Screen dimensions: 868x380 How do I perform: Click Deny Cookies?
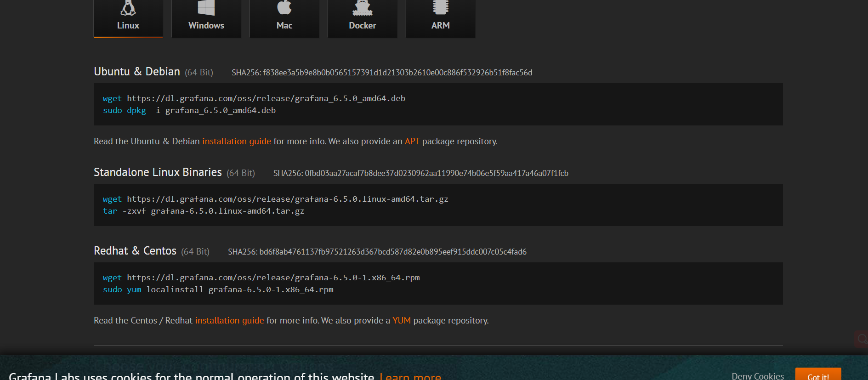click(758, 376)
